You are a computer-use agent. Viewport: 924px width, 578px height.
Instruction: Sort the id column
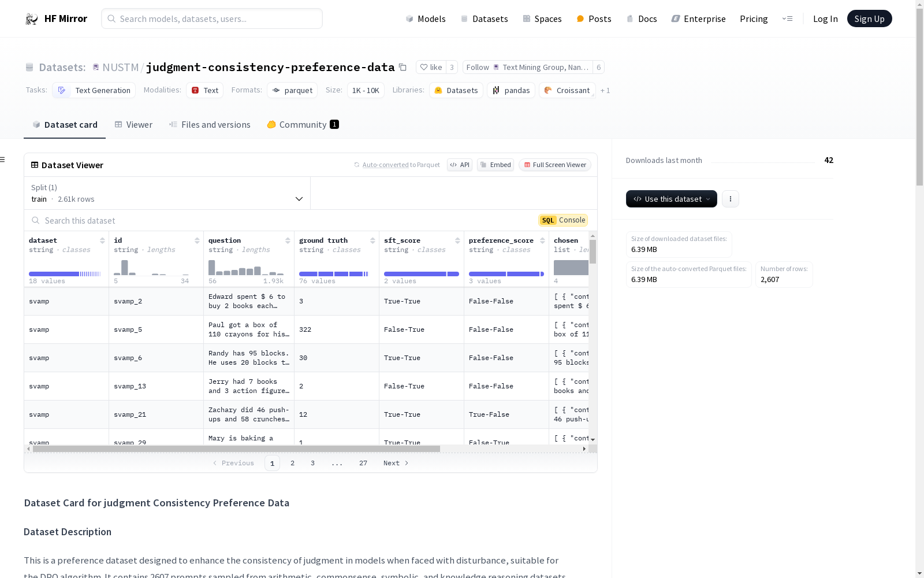197,240
